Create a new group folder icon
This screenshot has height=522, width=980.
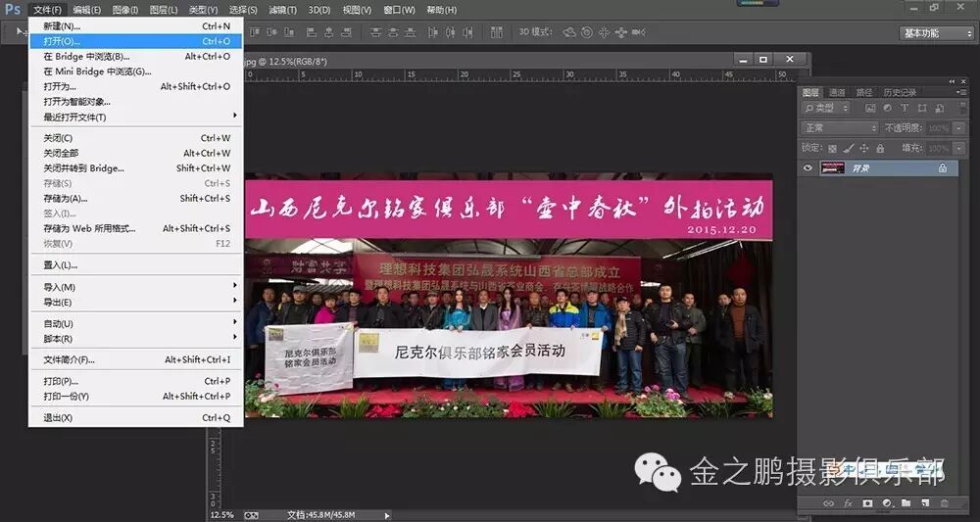tap(906, 502)
